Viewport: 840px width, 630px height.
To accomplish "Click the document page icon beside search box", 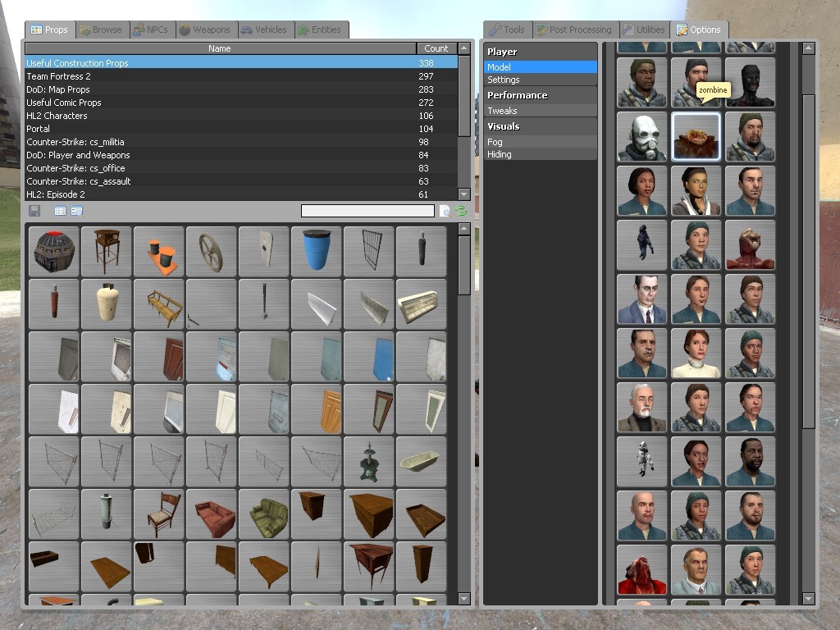I will click(x=445, y=211).
